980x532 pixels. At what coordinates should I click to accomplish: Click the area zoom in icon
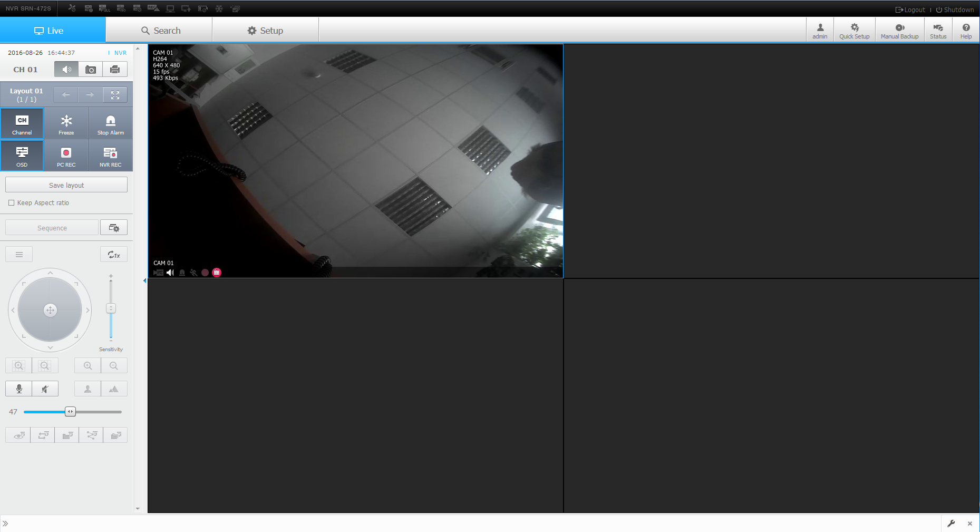(x=18, y=365)
